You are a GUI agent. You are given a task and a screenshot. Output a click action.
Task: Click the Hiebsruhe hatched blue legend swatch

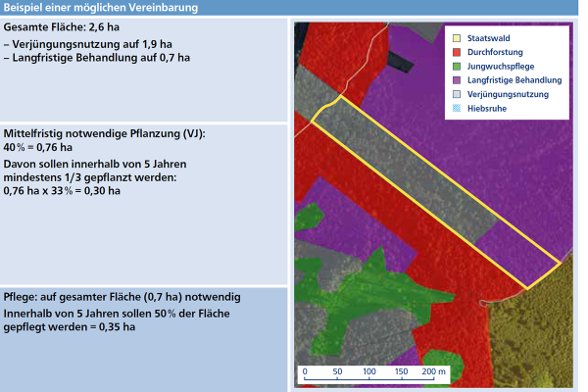click(457, 109)
